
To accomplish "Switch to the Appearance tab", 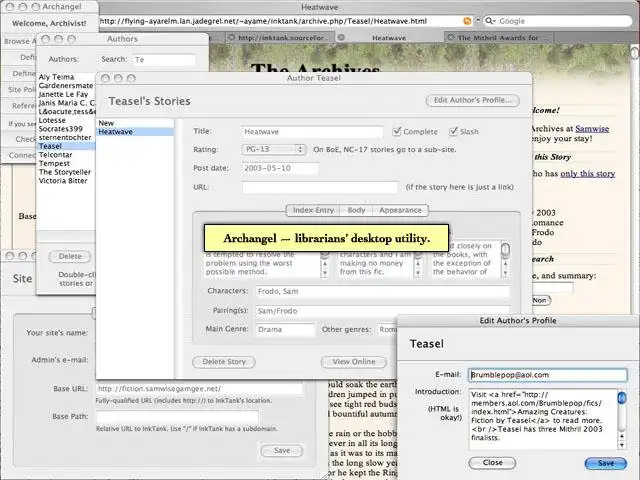I will pyautogui.click(x=400, y=210).
